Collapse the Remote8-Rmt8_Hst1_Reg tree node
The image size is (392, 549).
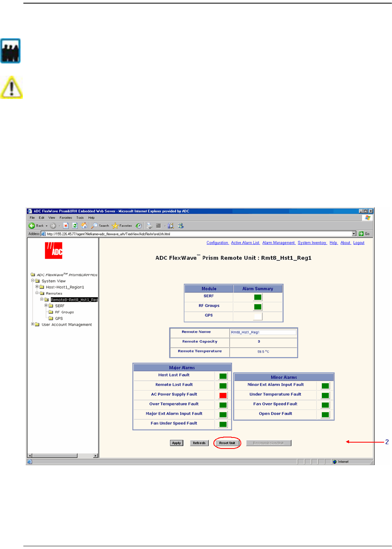coord(41,299)
